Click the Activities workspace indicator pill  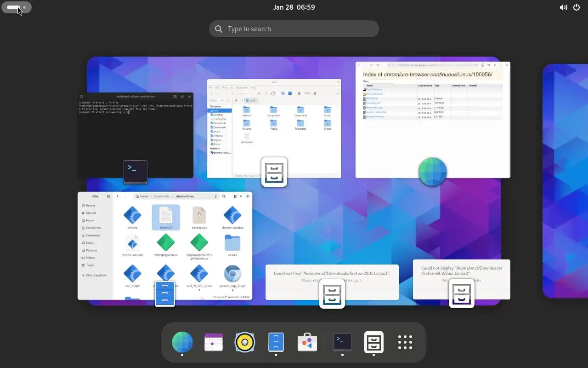tap(17, 7)
